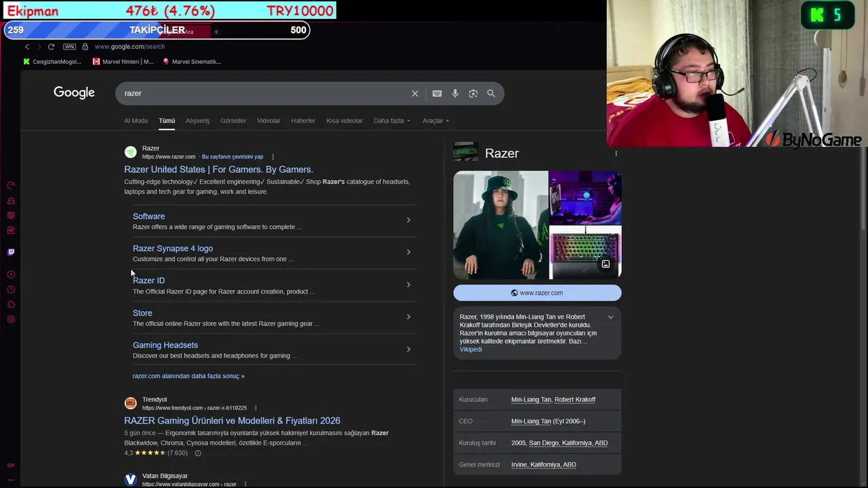The height and width of the screenshot is (488, 868).
Task: Open the more-images icon on the keyboard thumbnail
Action: click(x=606, y=264)
